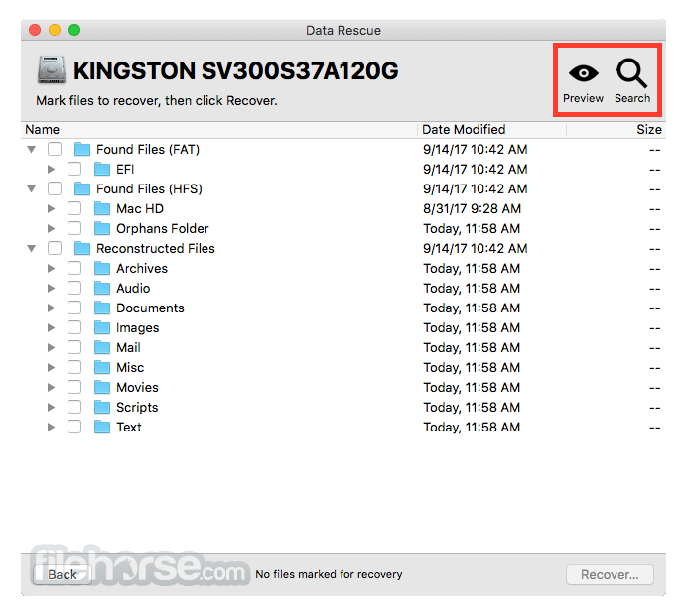Click the Orphans Folder folder icon

pyautogui.click(x=102, y=228)
